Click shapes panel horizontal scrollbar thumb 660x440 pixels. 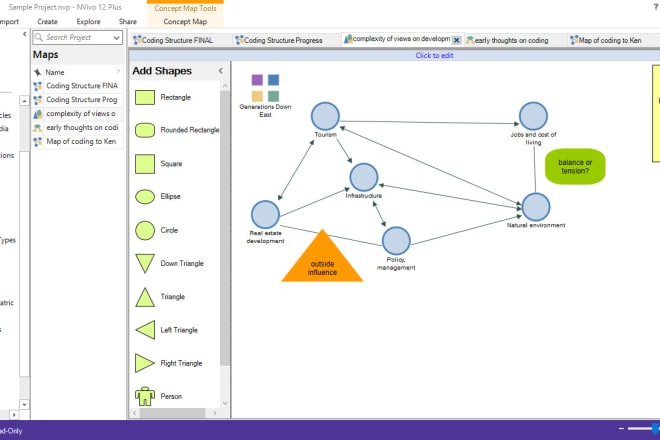173,413
